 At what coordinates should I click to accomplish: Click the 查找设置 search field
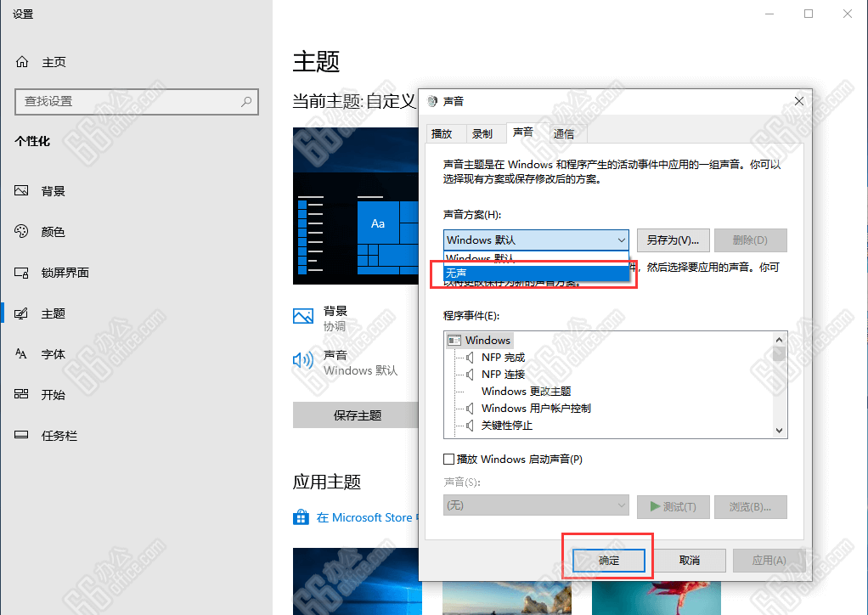137,101
